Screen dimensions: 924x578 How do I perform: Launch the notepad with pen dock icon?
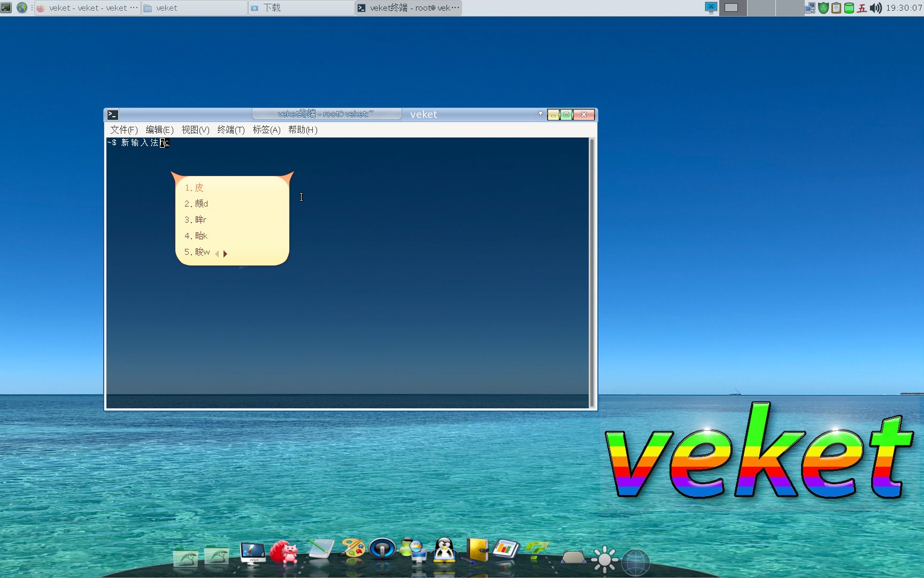point(320,549)
